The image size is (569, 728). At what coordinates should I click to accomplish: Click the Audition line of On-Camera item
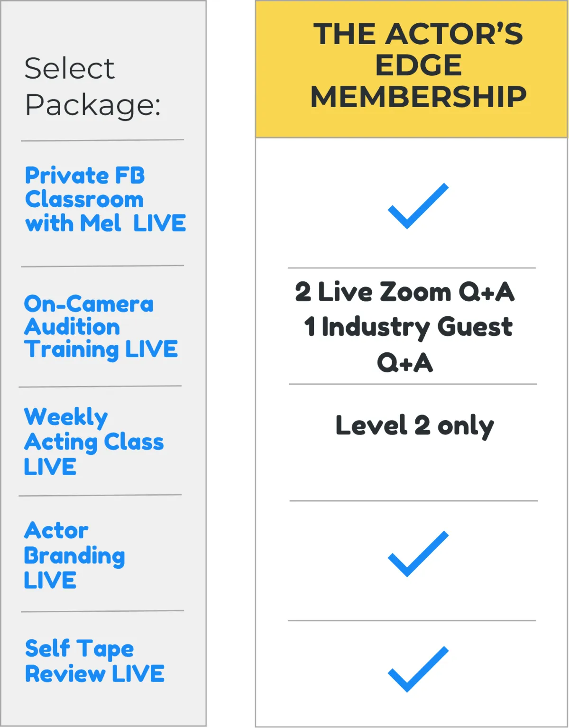point(72,327)
